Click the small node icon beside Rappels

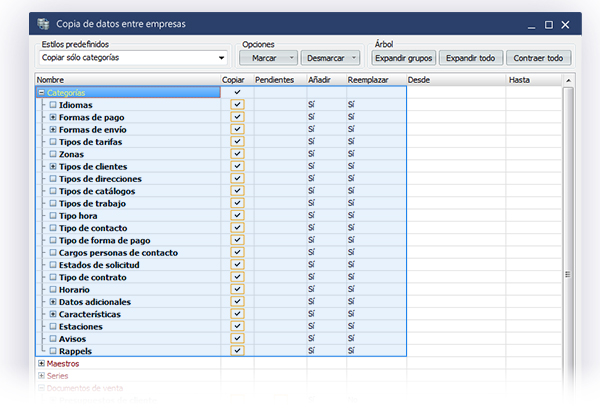[x=53, y=351]
